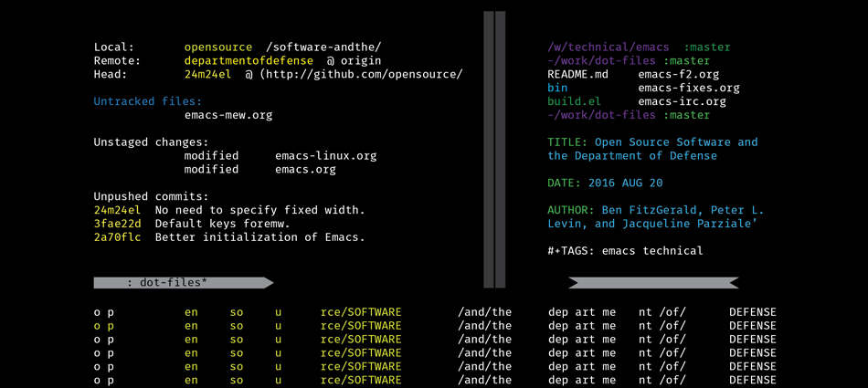Click the green "AUTHOR:" keyword
The image size is (868, 388).
571,210
